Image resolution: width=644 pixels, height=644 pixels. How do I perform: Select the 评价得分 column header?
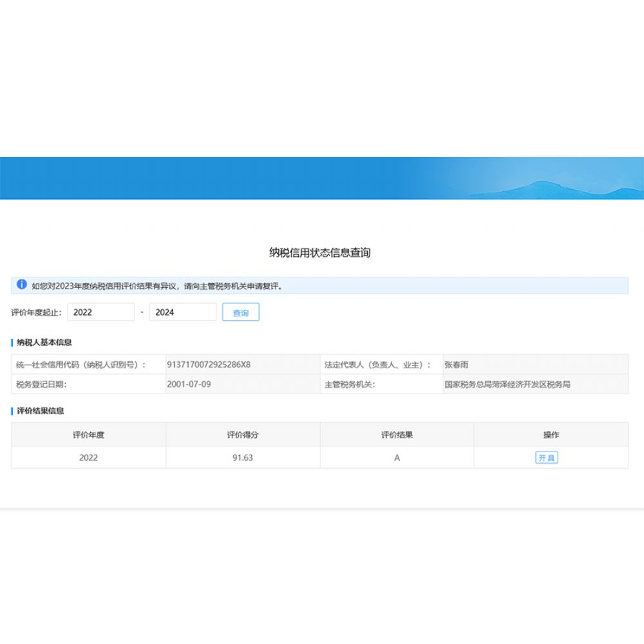(243, 434)
